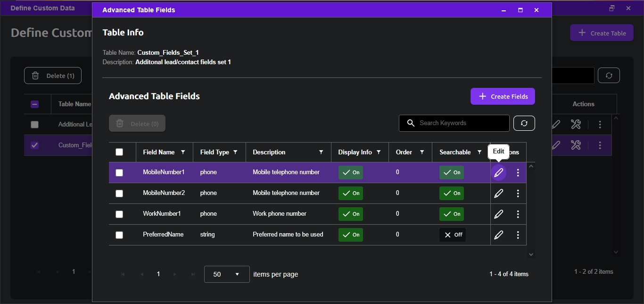Open more options for PreferredName row
644x304 pixels.
point(518,235)
